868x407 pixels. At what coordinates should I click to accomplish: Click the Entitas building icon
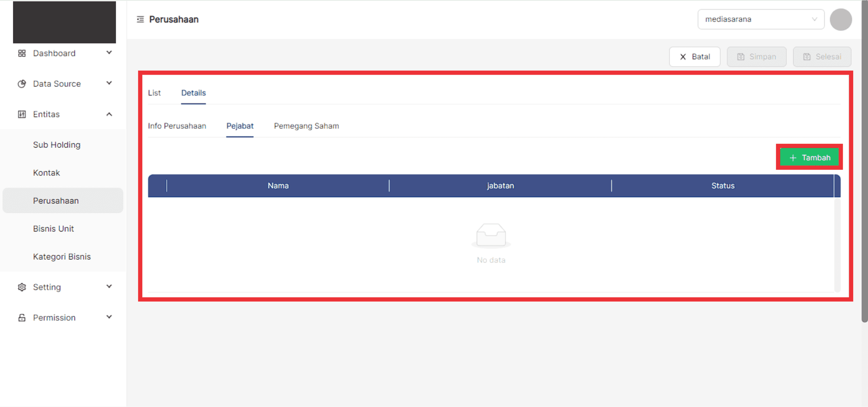click(x=22, y=114)
